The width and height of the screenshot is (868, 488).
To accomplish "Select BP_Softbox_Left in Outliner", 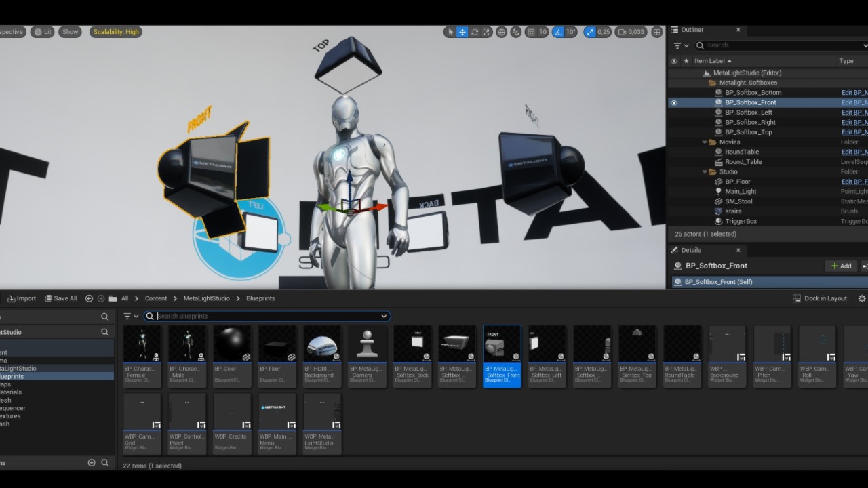I will [748, 113].
